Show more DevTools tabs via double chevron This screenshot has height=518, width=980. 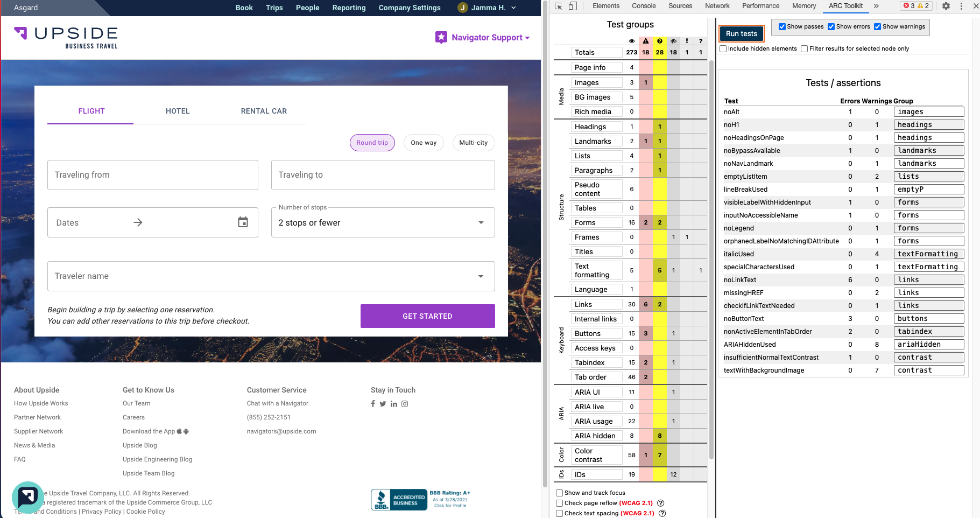pyautogui.click(x=876, y=6)
